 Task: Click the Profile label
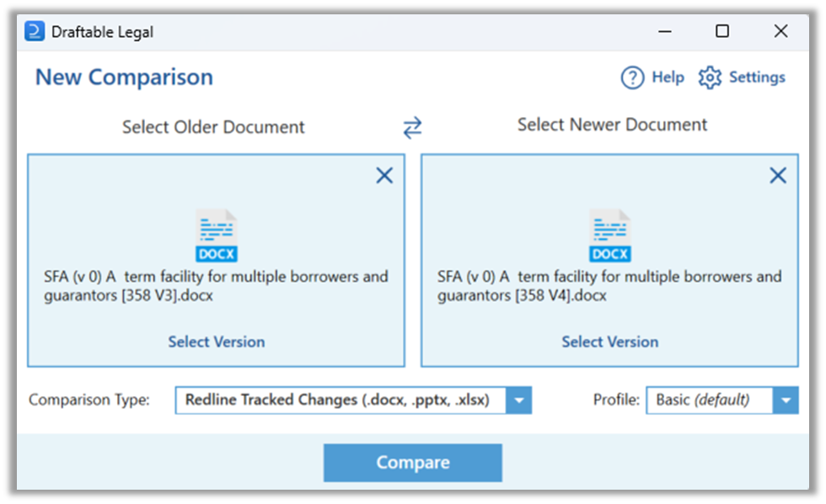coord(616,400)
